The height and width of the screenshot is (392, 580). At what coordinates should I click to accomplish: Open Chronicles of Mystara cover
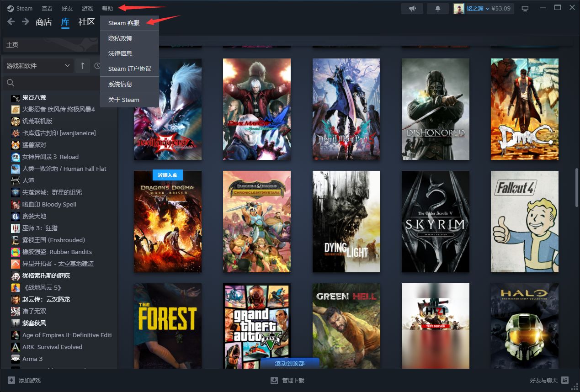point(257,222)
